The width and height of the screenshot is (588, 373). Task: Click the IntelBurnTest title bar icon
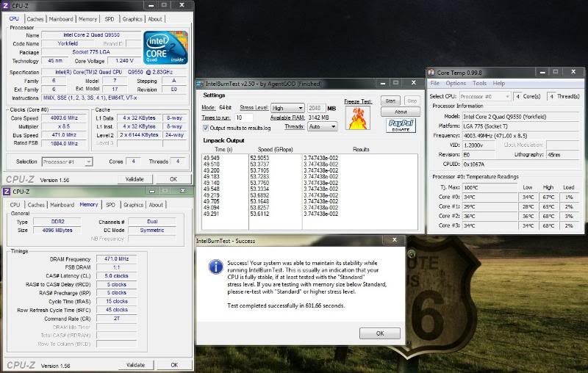point(200,84)
